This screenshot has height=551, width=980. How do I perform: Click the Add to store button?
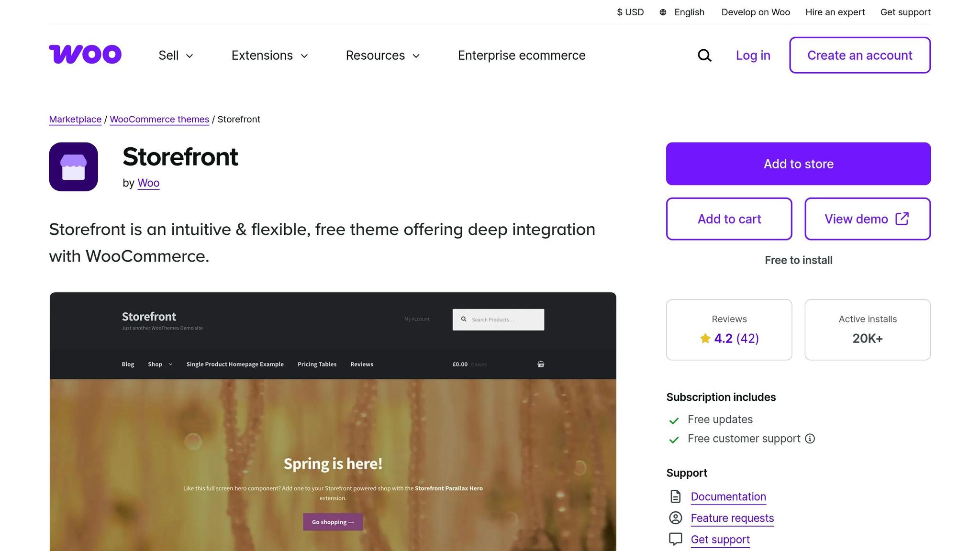tap(798, 164)
